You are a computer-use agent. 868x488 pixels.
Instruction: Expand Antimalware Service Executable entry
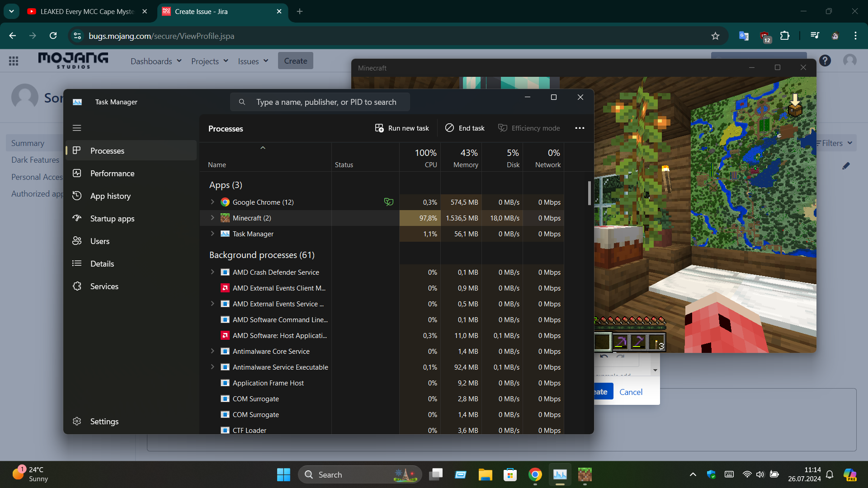pyautogui.click(x=212, y=367)
